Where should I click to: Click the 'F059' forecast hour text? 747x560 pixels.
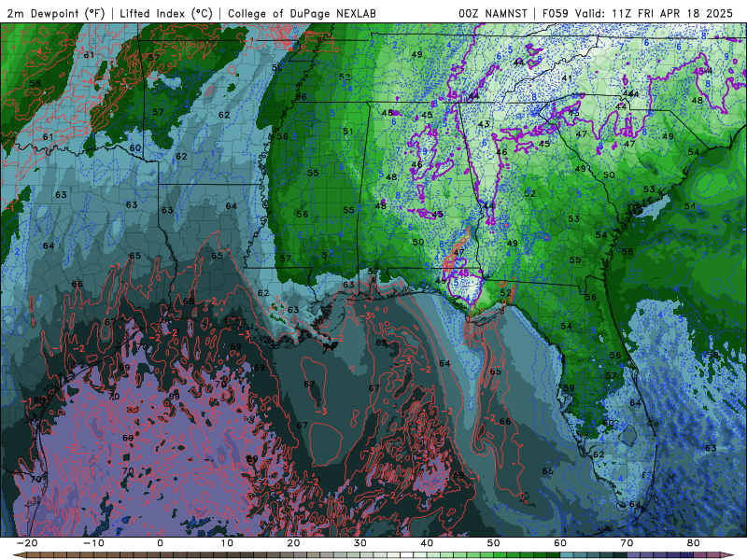(556, 13)
